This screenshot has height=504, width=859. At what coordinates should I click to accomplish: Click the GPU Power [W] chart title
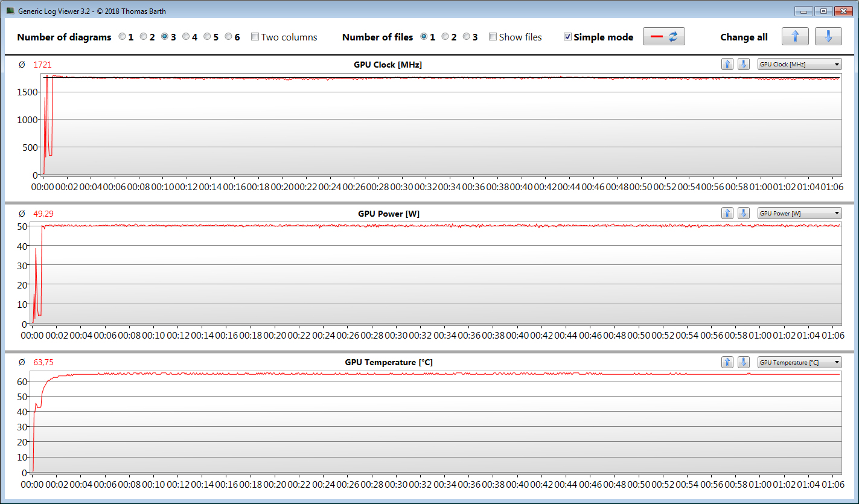tap(389, 214)
